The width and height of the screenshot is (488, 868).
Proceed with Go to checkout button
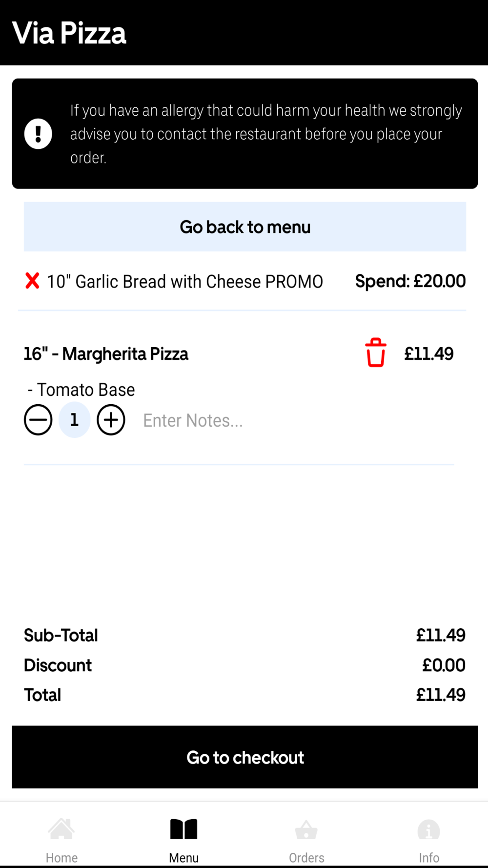(x=245, y=757)
